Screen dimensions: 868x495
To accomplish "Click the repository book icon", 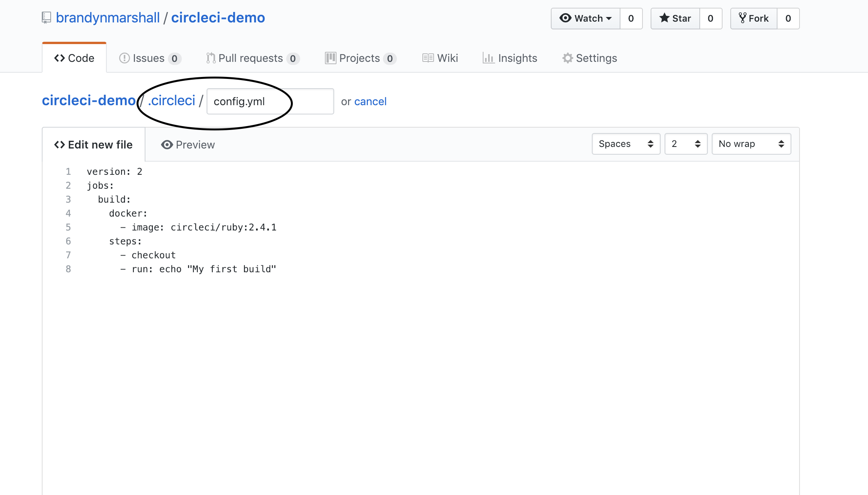I will tap(46, 18).
